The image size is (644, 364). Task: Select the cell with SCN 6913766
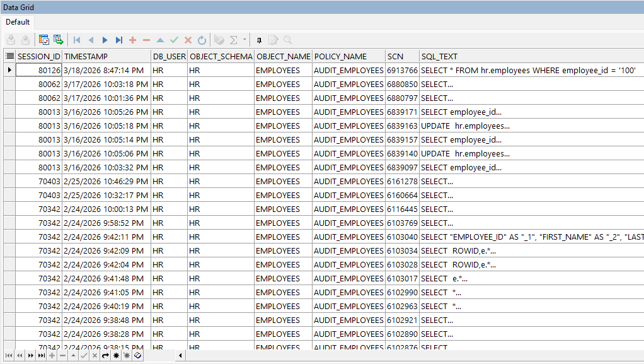[402, 70]
